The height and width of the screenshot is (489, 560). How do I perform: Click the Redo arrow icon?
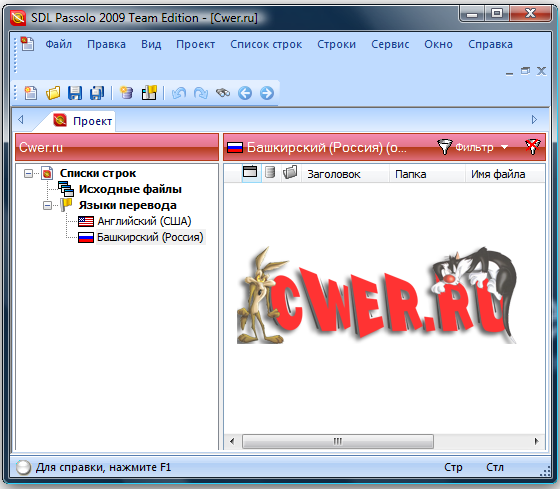point(201,93)
